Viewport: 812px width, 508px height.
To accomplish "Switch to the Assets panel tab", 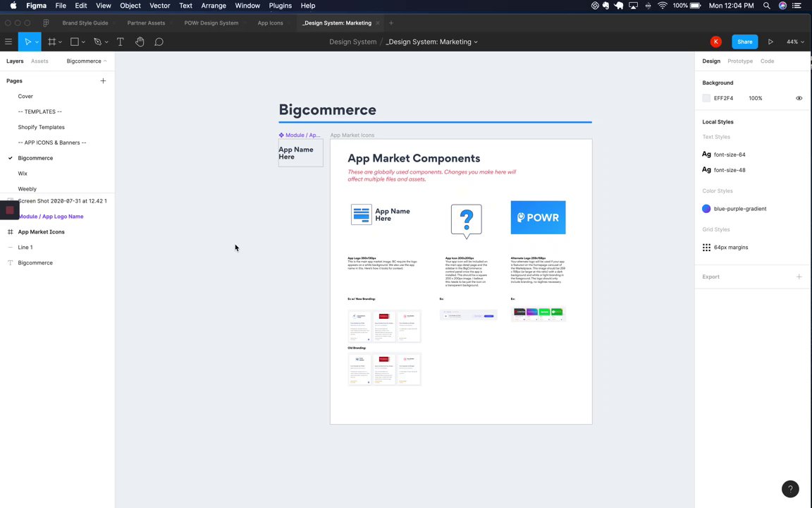I will click(x=39, y=61).
